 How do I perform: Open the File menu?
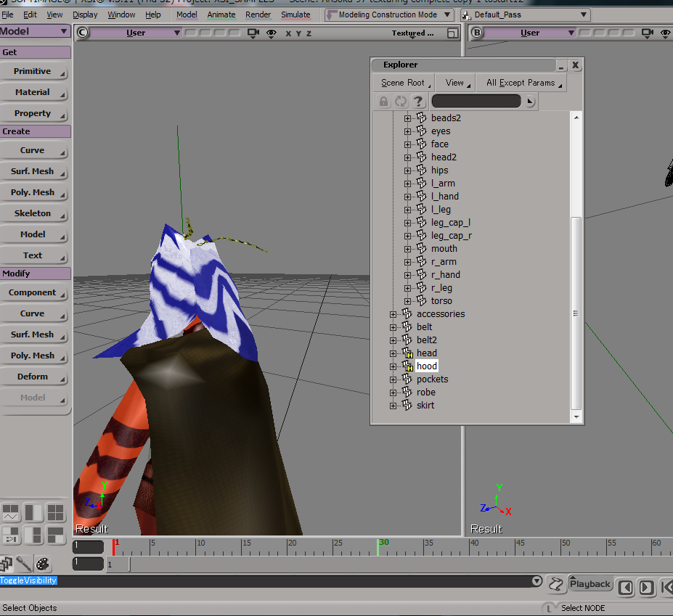coord(8,15)
